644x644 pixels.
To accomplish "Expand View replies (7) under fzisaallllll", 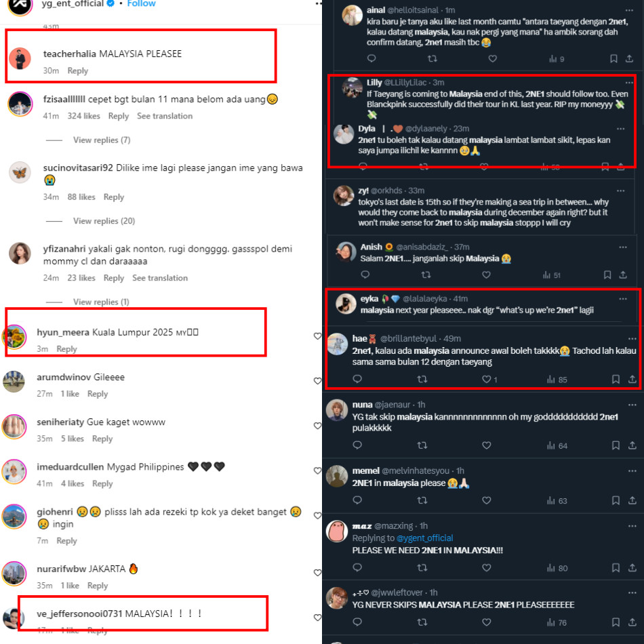I will click(102, 140).
